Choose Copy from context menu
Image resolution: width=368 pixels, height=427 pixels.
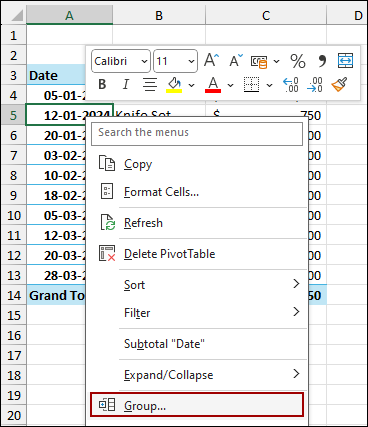pos(197,164)
